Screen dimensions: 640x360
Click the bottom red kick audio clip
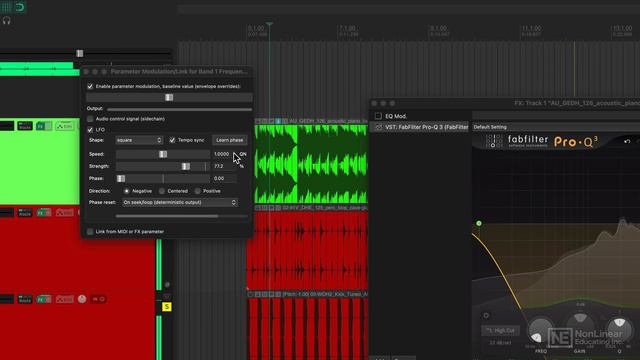coord(307,329)
